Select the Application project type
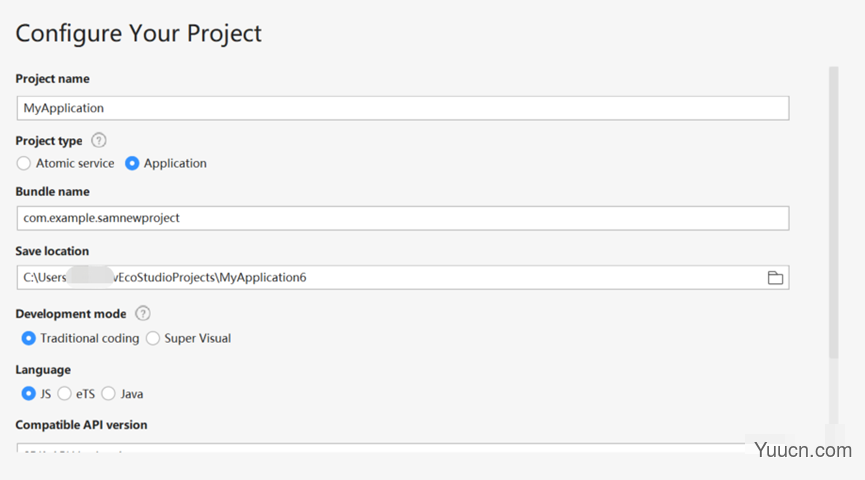The width and height of the screenshot is (865, 480). click(x=132, y=163)
